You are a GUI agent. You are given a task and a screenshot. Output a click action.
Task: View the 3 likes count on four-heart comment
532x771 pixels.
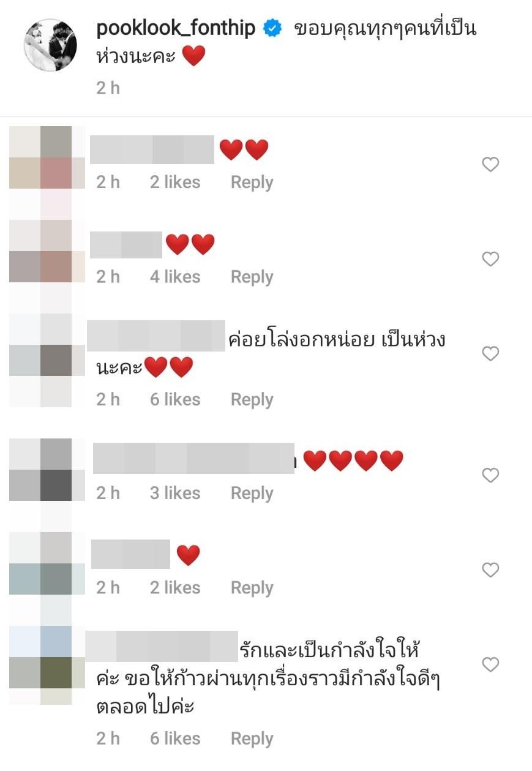coord(175,493)
